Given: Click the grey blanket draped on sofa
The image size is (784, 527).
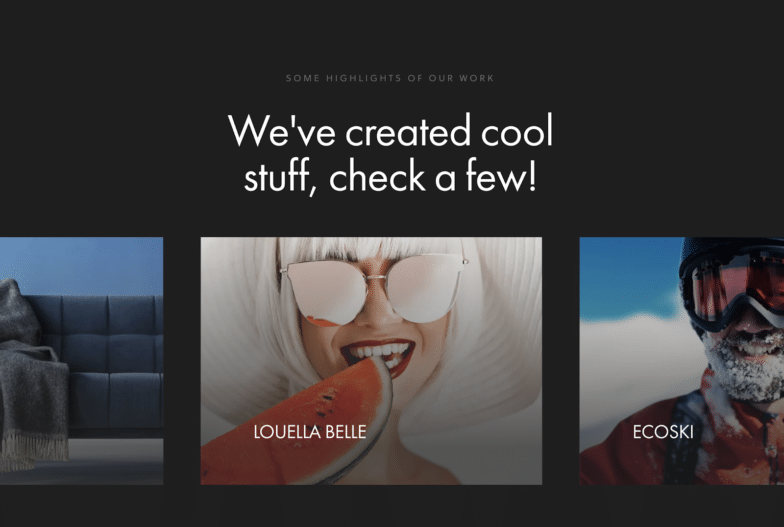Looking at the screenshot, I should pyautogui.click(x=30, y=380).
